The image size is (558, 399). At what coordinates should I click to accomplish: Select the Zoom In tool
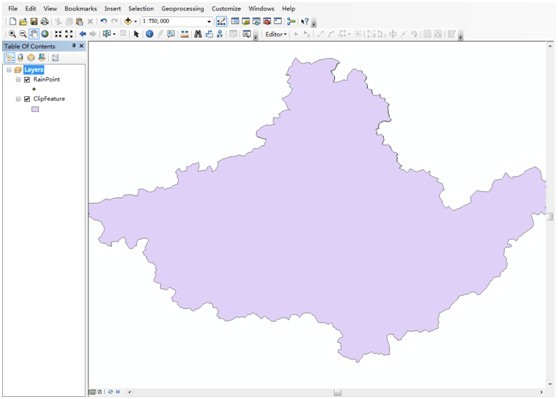(12, 34)
